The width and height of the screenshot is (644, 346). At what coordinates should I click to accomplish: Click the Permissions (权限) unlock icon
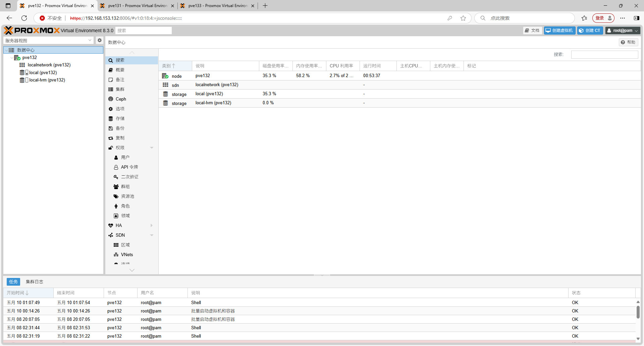(111, 148)
